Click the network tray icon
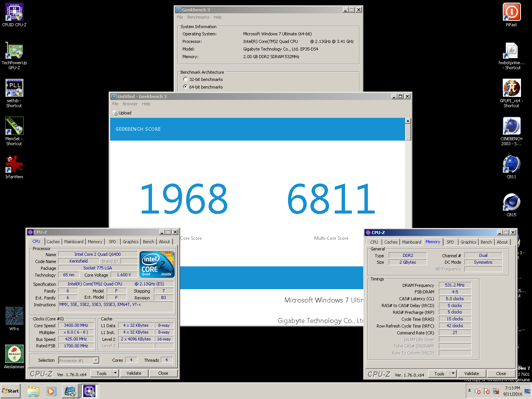Screen dimensions: 532x399 [496, 391]
